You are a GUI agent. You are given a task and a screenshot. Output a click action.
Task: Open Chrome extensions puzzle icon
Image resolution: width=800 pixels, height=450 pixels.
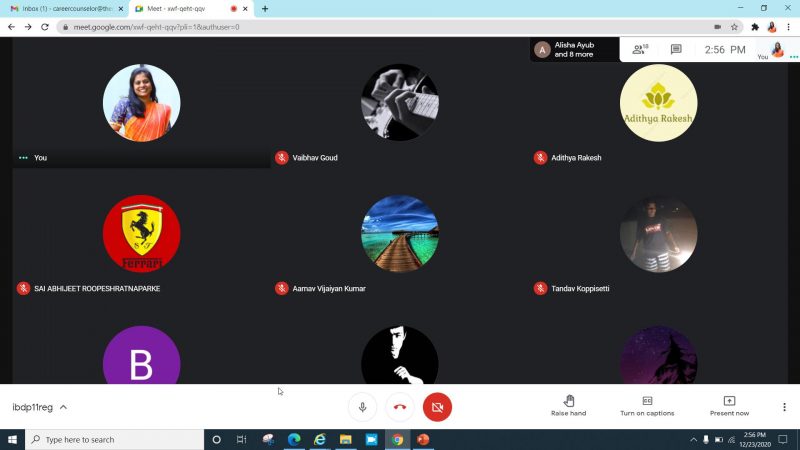(x=755, y=27)
